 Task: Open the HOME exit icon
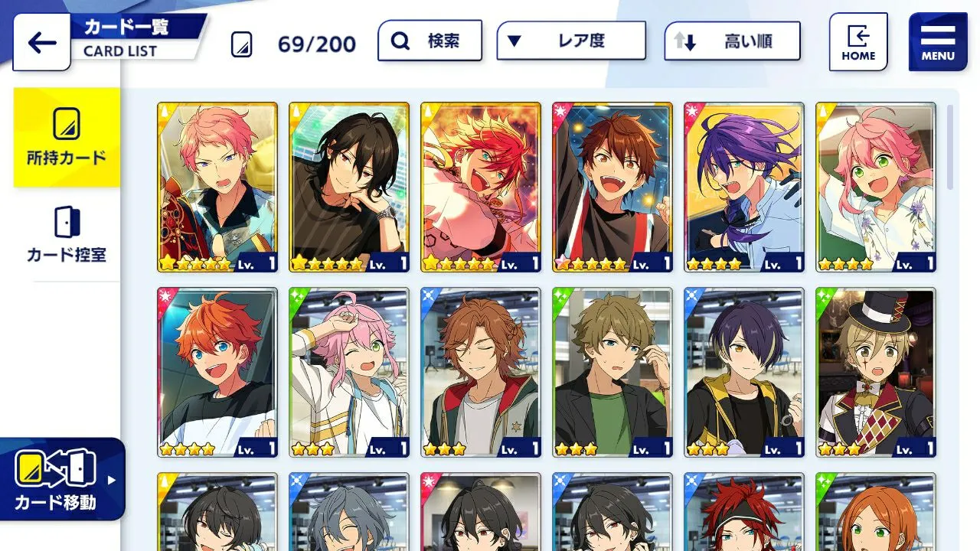tap(858, 42)
